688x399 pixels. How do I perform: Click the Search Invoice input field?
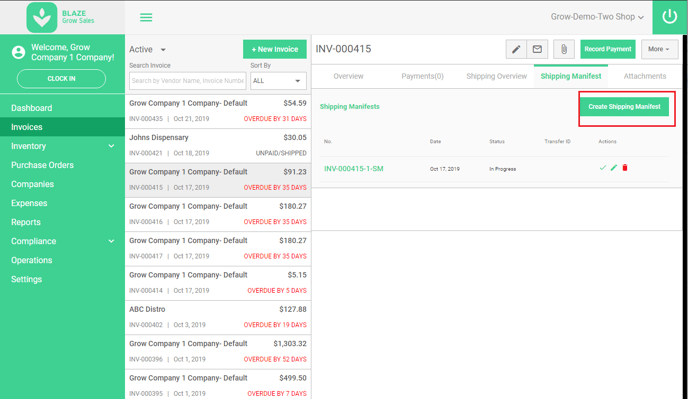pyautogui.click(x=187, y=81)
